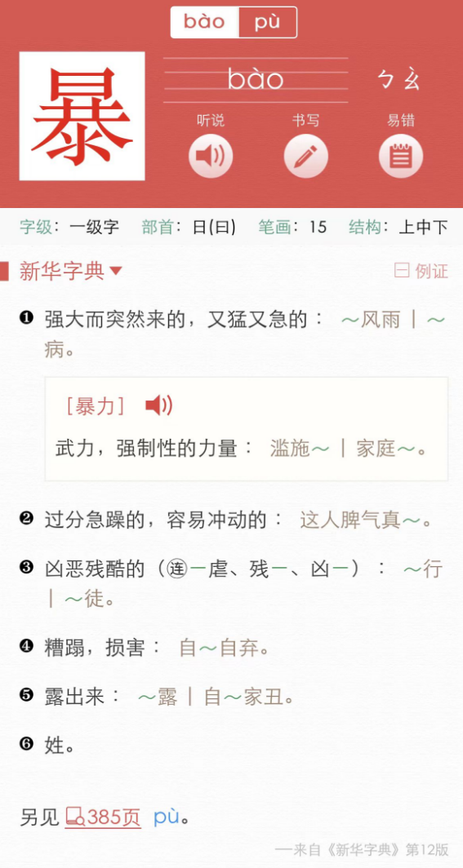463x868 pixels.
Task: Tap the large 暴 character tile
Action: pyautogui.click(x=82, y=116)
